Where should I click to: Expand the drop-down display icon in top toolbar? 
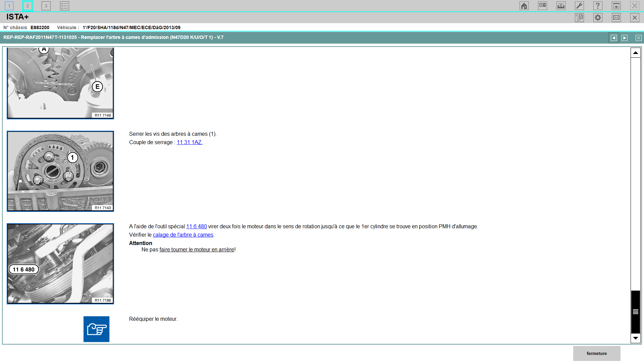616,6
